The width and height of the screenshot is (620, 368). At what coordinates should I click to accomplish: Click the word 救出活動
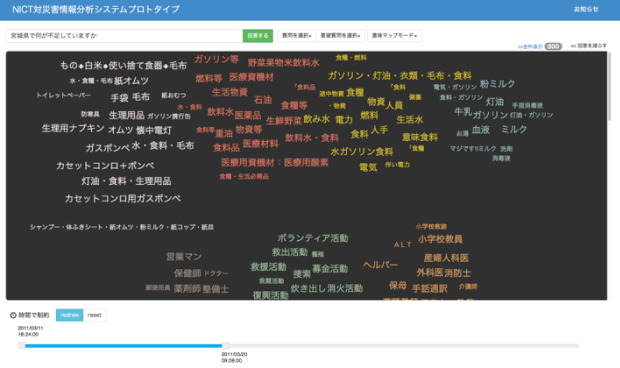(290, 252)
